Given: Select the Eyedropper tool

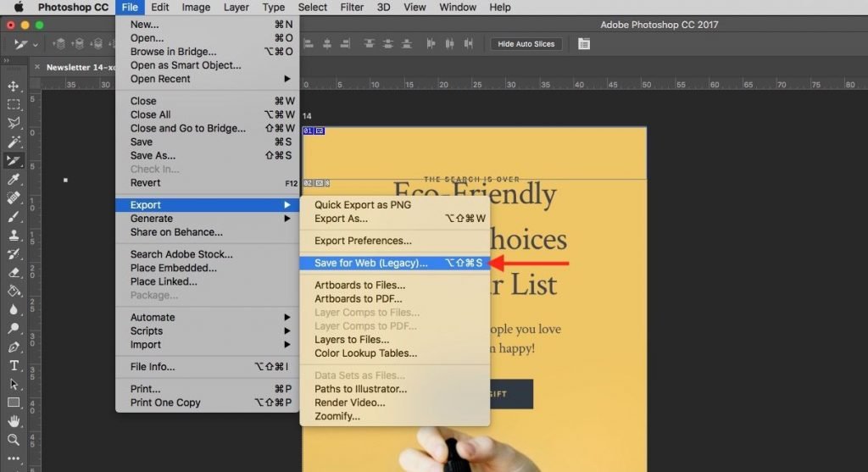Looking at the screenshot, I should [x=14, y=179].
